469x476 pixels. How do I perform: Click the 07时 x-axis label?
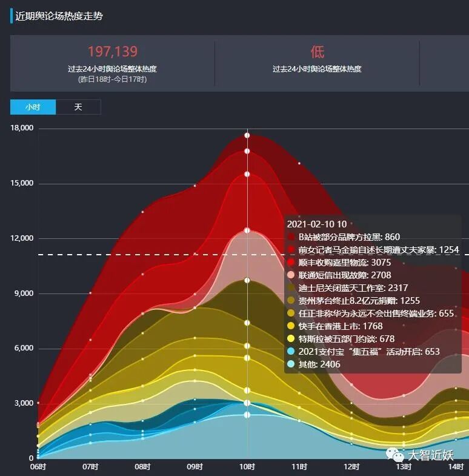(90, 466)
